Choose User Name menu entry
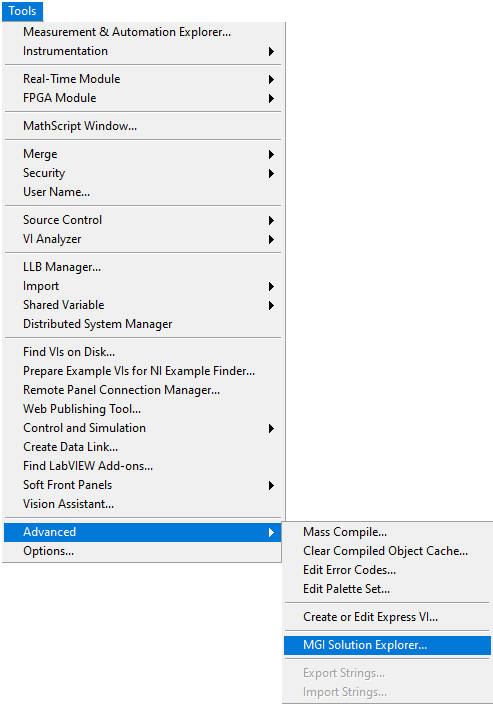 [x=142, y=192]
